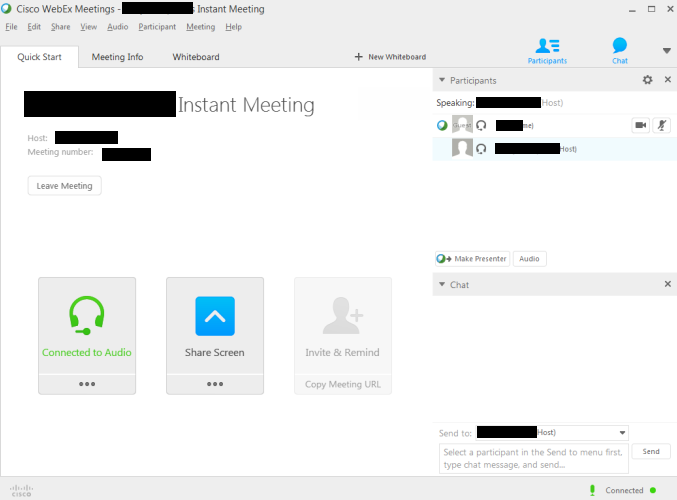Viewport: 677px width, 500px height.
Task: Close the Participants panel
Action: click(x=668, y=79)
